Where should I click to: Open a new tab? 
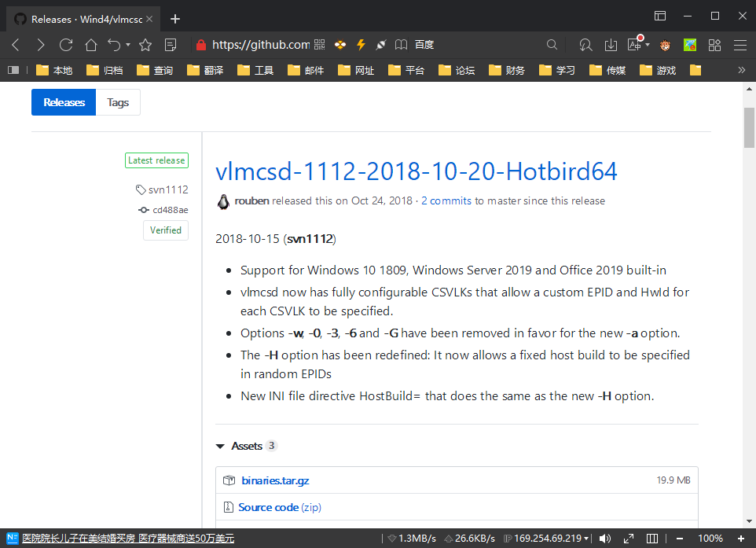click(175, 19)
